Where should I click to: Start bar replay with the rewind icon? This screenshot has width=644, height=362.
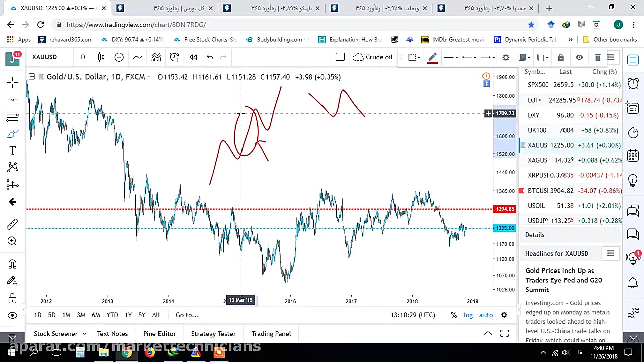[x=193, y=57]
